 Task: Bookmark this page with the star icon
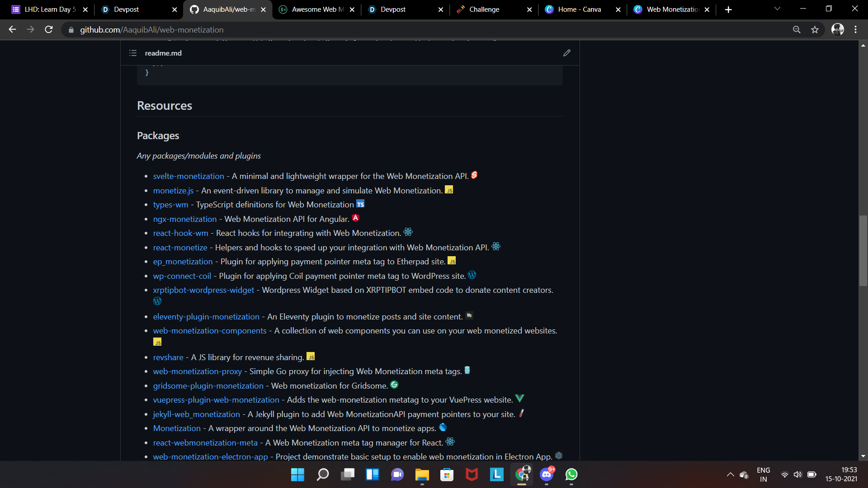tap(815, 30)
